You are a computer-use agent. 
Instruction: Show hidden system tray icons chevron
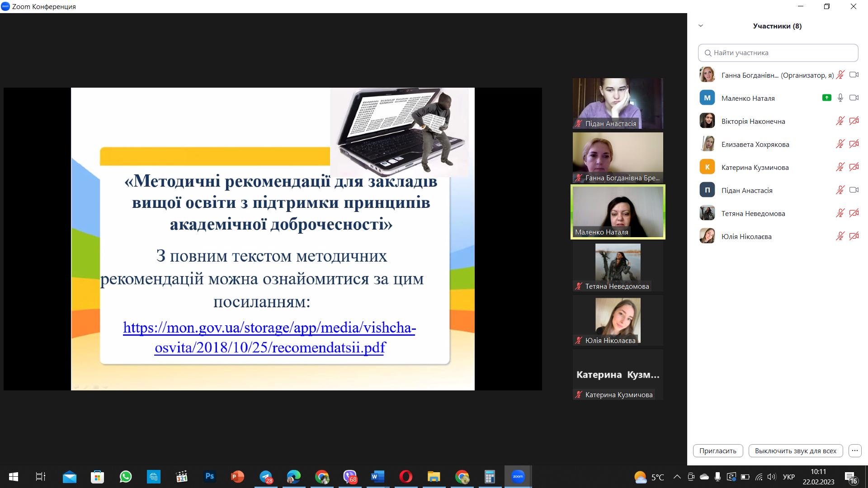[x=677, y=477]
